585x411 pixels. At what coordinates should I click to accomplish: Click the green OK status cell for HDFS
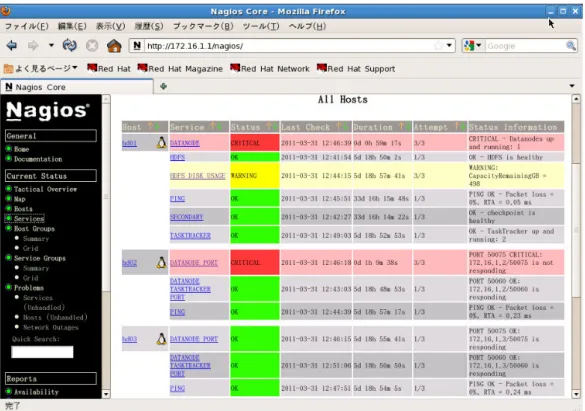[254, 157]
